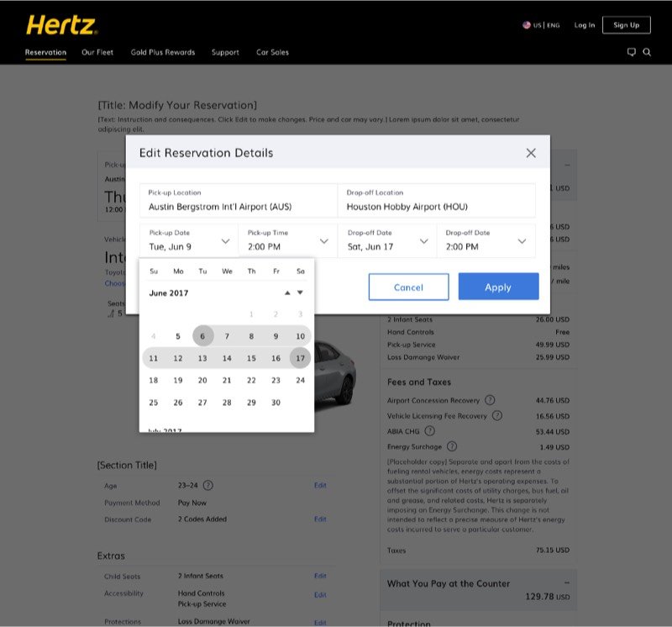The height and width of the screenshot is (627, 672).
Task: Click the 129.78 USD counter total
Action: pyautogui.click(x=548, y=596)
